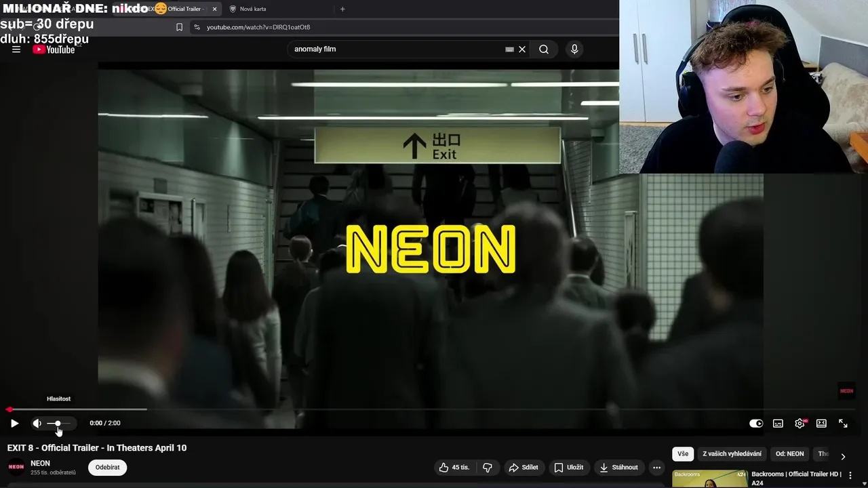The height and width of the screenshot is (488, 868).
Task: Adjust the volume slider handle
Action: [x=58, y=423]
